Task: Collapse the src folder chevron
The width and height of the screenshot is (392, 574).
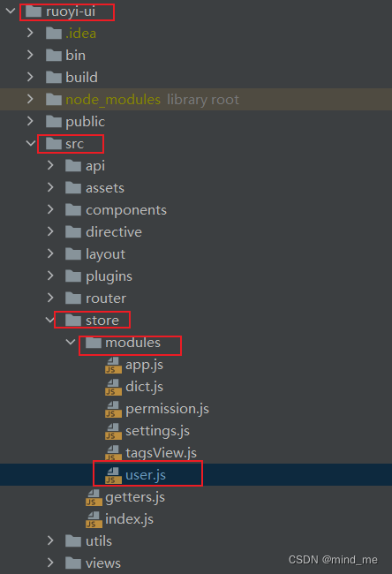Action: 30,143
